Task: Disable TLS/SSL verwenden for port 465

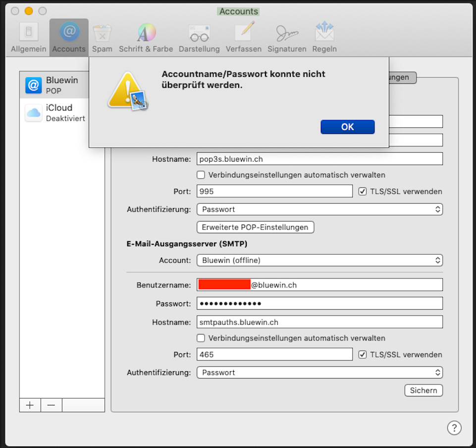Action: click(x=363, y=354)
